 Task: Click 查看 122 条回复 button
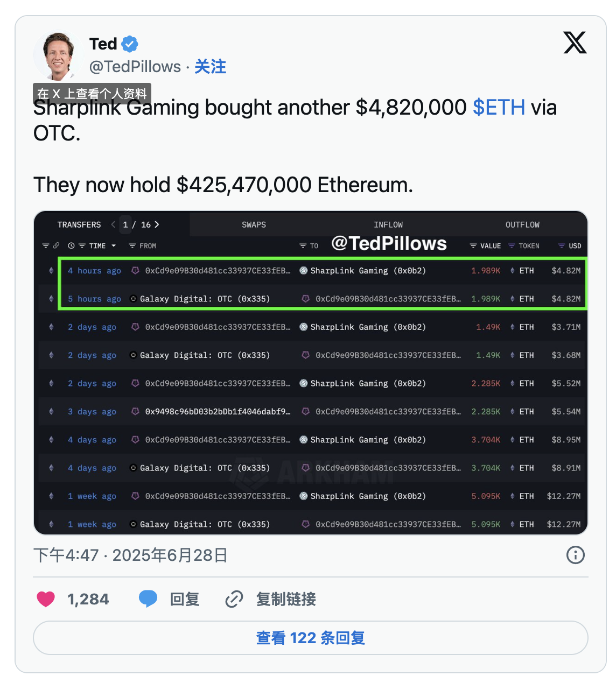[x=310, y=638]
